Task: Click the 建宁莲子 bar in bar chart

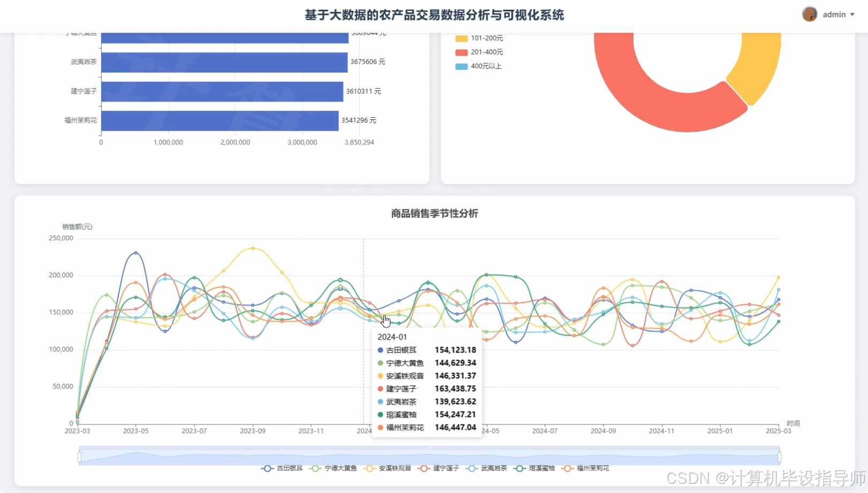Action: tap(222, 92)
